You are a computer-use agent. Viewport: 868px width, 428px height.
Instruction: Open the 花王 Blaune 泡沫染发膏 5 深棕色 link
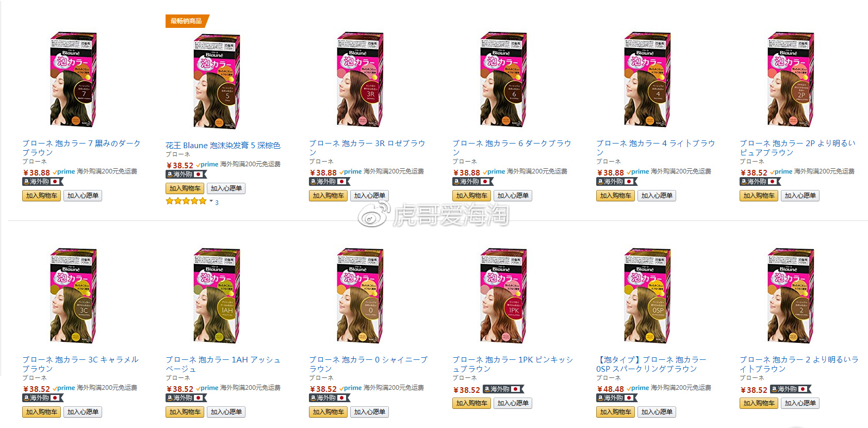click(x=223, y=146)
